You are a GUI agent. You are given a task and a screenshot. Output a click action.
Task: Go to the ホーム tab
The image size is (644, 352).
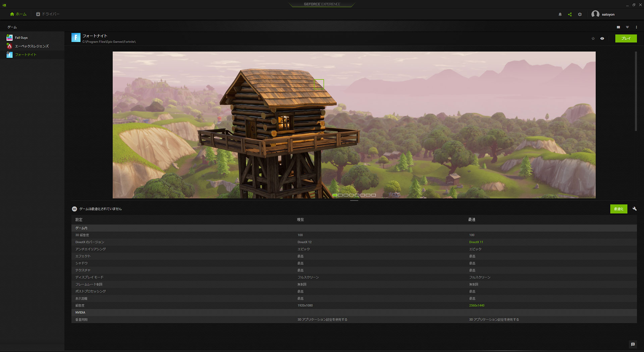[18, 14]
